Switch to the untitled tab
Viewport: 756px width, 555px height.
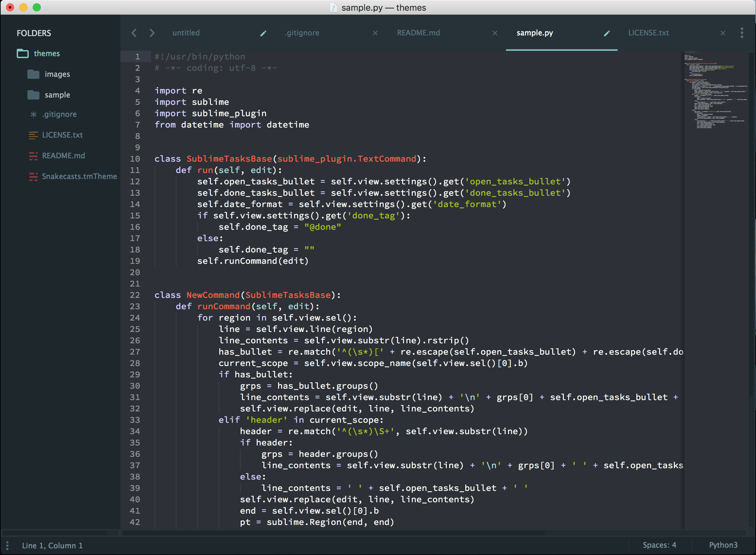[186, 33]
